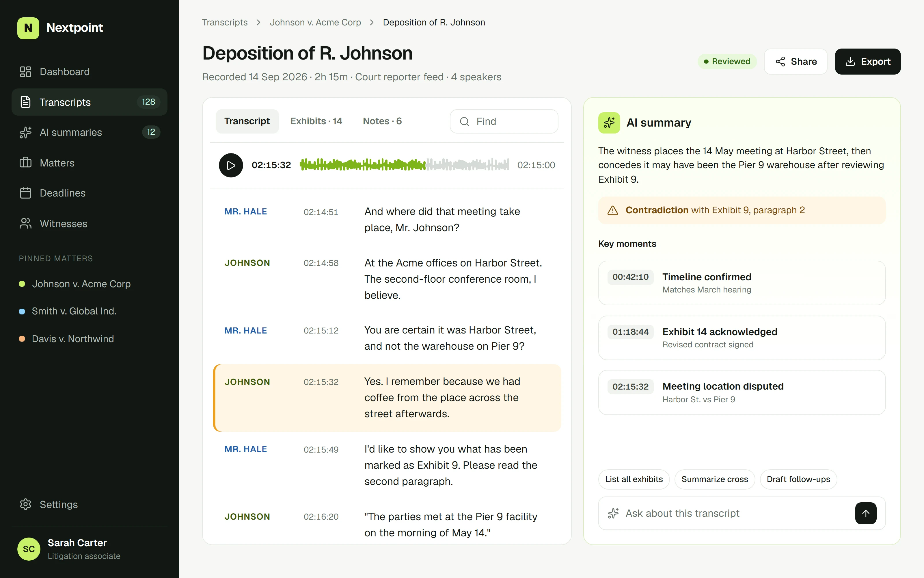Click the Sarah Carter profile name

(77, 543)
